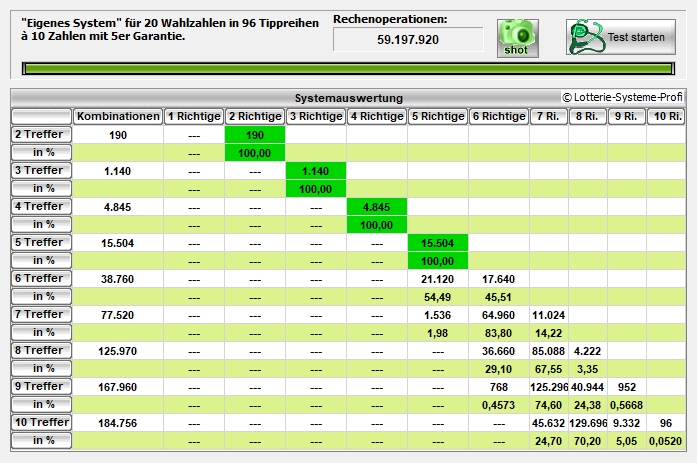Select the 7 Treffer row header
The image size is (697, 463).
[41, 314]
